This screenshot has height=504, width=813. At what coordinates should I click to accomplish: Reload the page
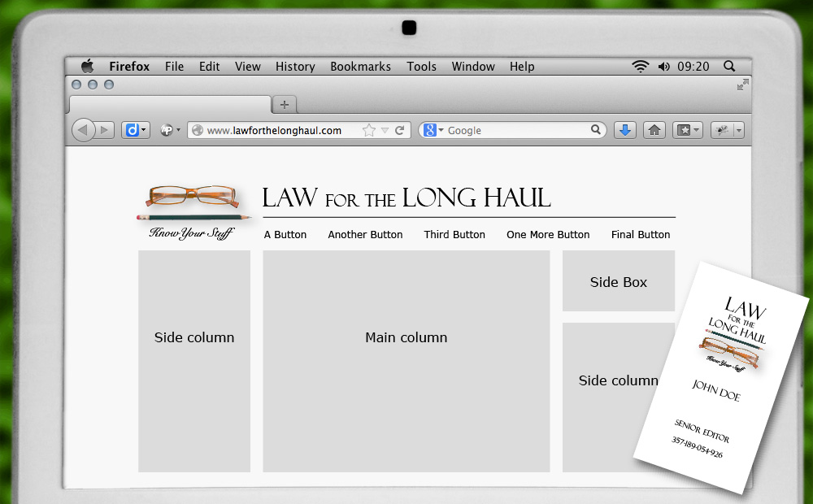(x=399, y=130)
